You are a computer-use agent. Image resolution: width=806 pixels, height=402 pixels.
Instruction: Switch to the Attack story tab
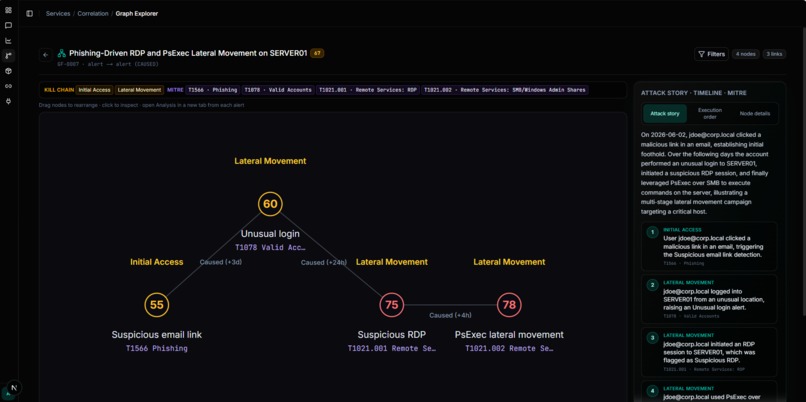tap(665, 114)
